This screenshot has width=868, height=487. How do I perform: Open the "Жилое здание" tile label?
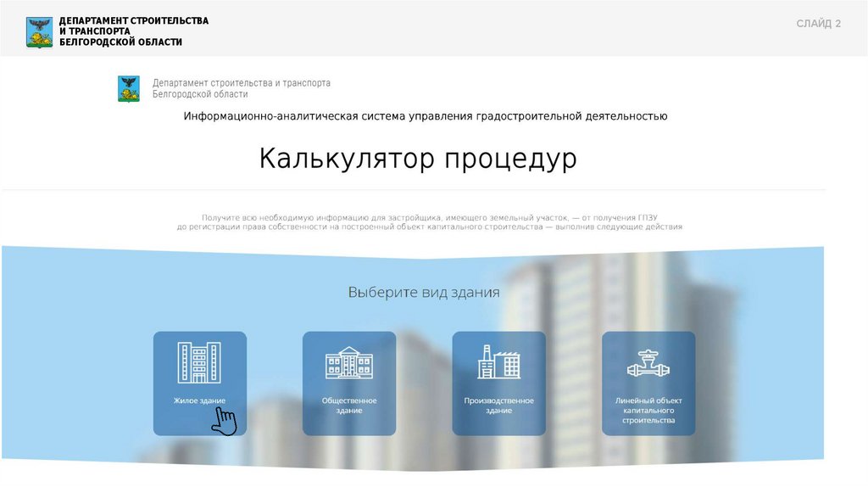[x=199, y=400]
